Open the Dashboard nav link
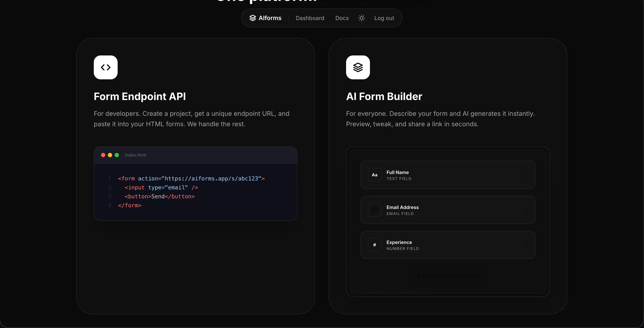 point(310,18)
